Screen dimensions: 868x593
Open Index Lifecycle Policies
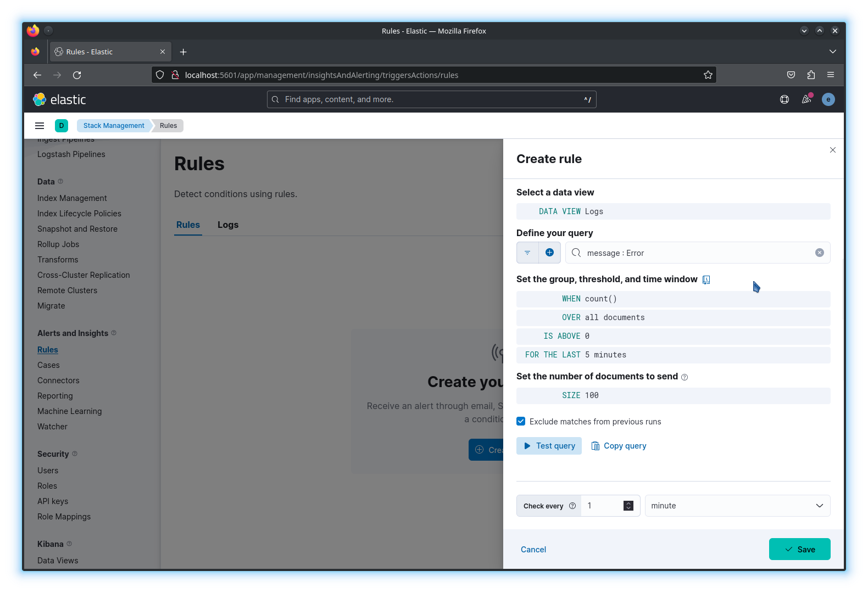tap(79, 214)
